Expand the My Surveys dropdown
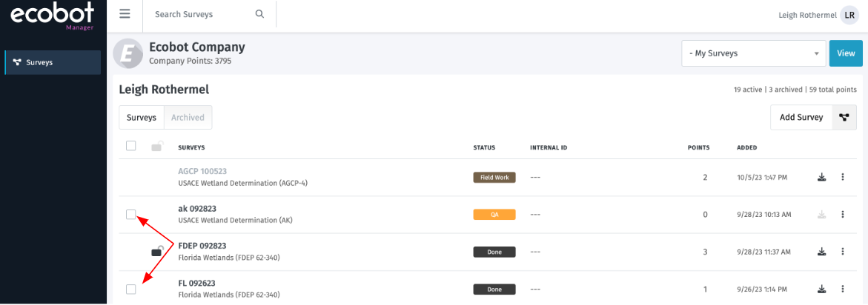Screen dimensions: 868x305 click(x=754, y=53)
